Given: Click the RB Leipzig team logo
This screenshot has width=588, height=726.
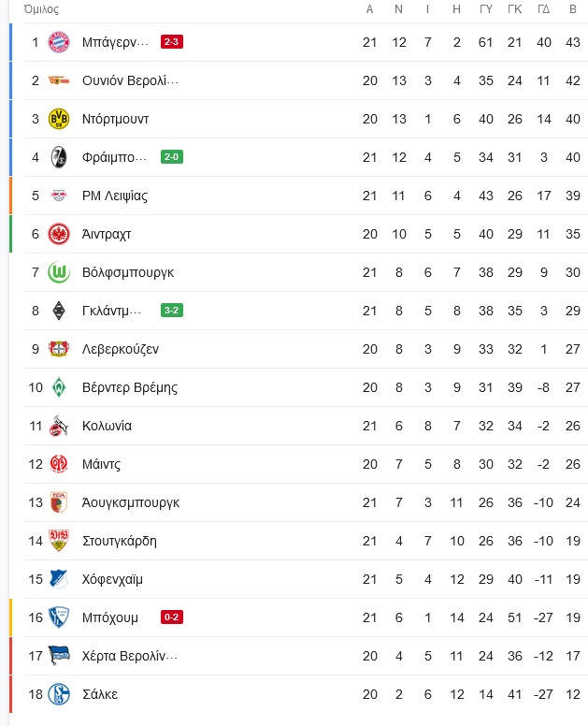Looking at the screenshot, I should coord(59,196).
